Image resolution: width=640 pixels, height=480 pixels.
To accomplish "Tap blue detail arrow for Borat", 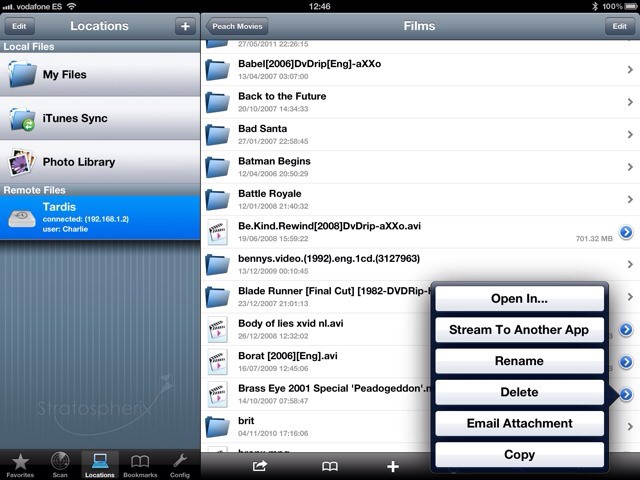I will point(626,362).
